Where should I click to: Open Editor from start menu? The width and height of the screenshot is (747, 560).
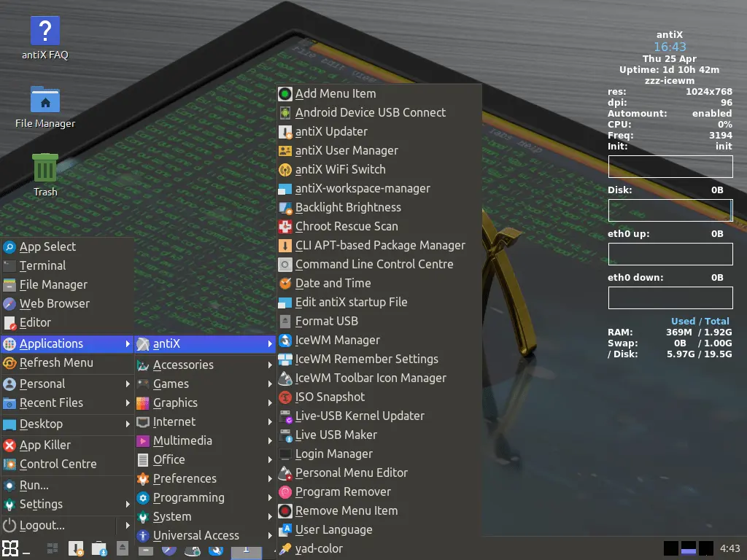point(66,323)
